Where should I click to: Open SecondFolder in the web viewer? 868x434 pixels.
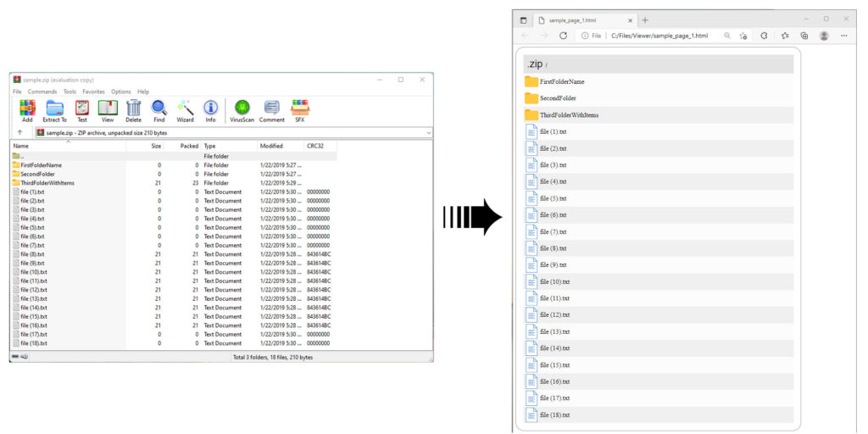click(558, 98)
